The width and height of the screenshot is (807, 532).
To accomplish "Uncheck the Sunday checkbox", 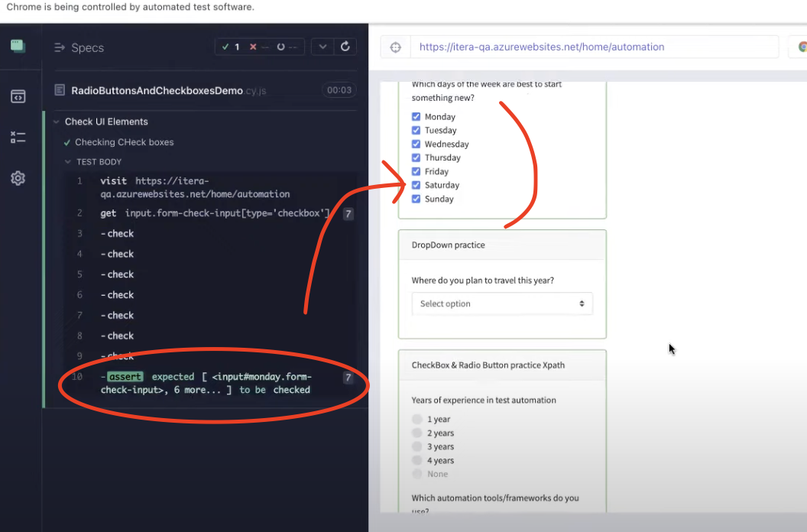I will pos(416,199).
